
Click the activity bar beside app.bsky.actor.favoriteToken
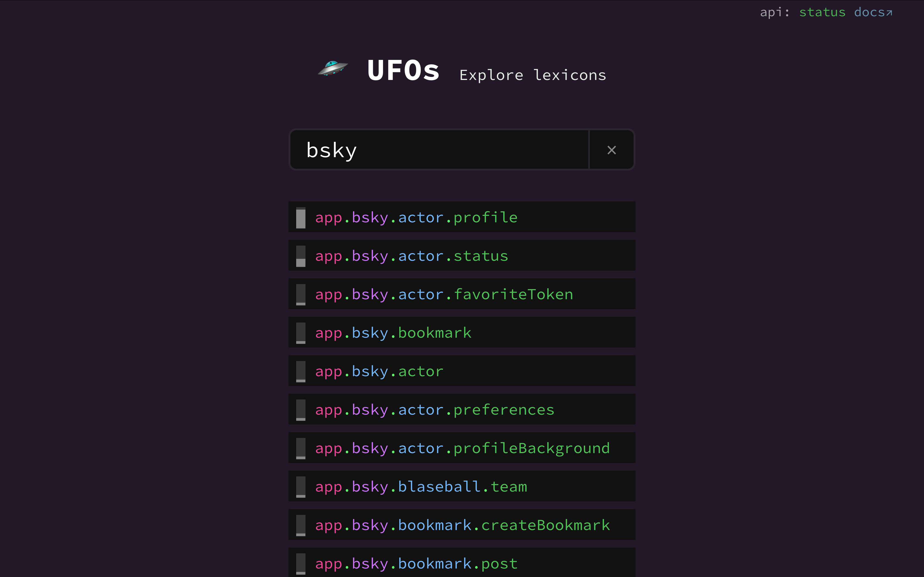pyautogui.click(x=301, y=295)
